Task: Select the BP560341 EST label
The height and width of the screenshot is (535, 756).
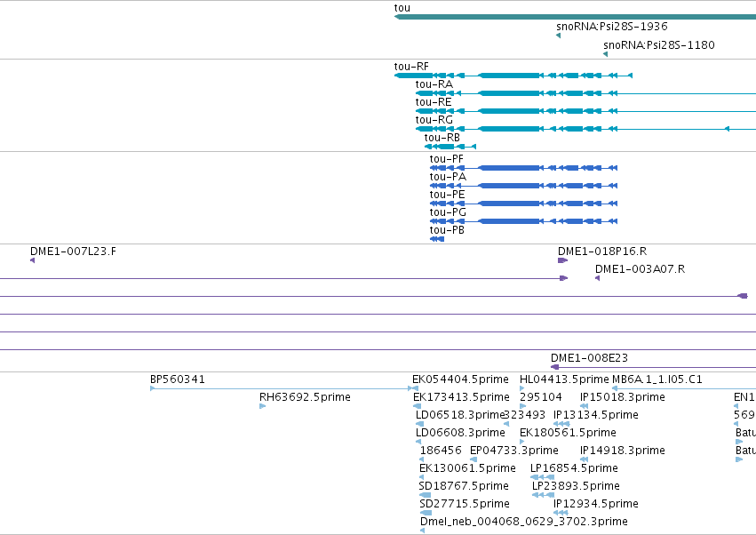Action: 178,379
